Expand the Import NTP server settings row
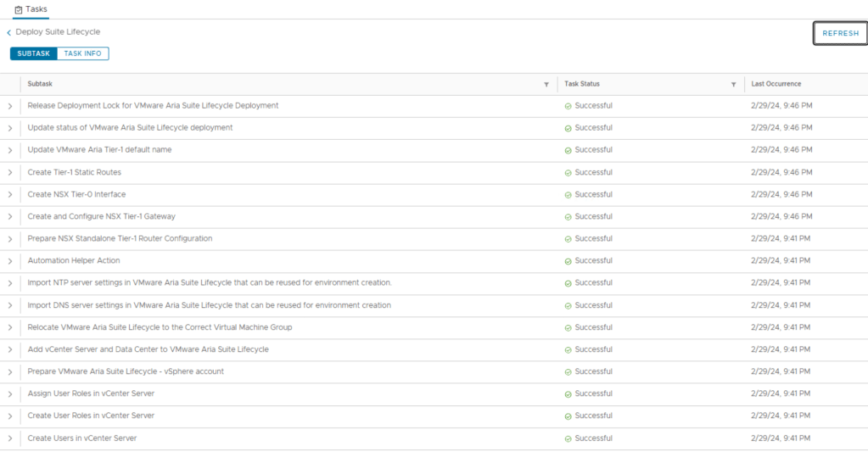The height and width of the screenshot is (452, 868). (10, 283)
